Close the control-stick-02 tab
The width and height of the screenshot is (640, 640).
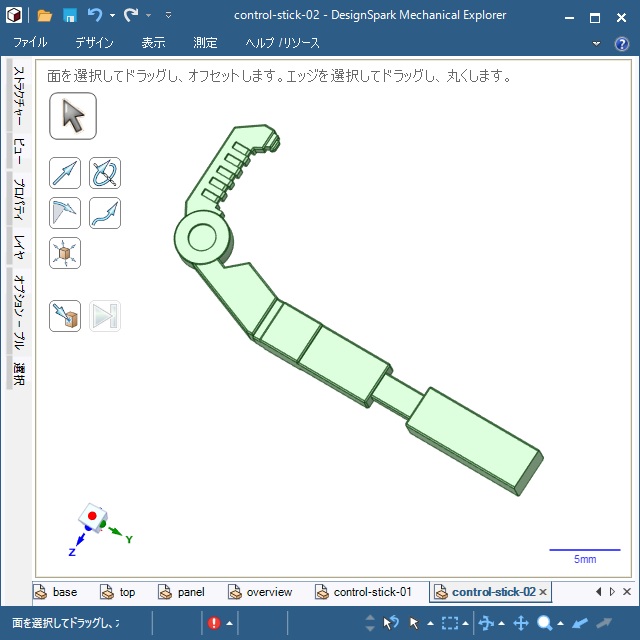tap(543, 592)
